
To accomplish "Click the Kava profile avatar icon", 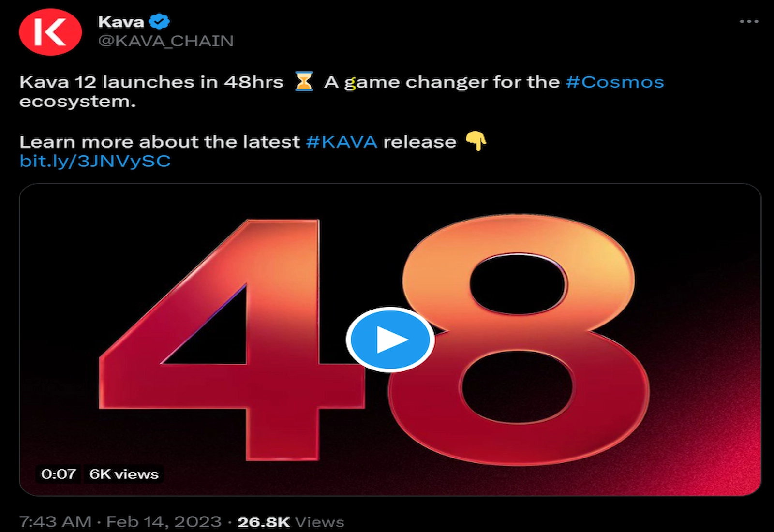I will 52,30.
